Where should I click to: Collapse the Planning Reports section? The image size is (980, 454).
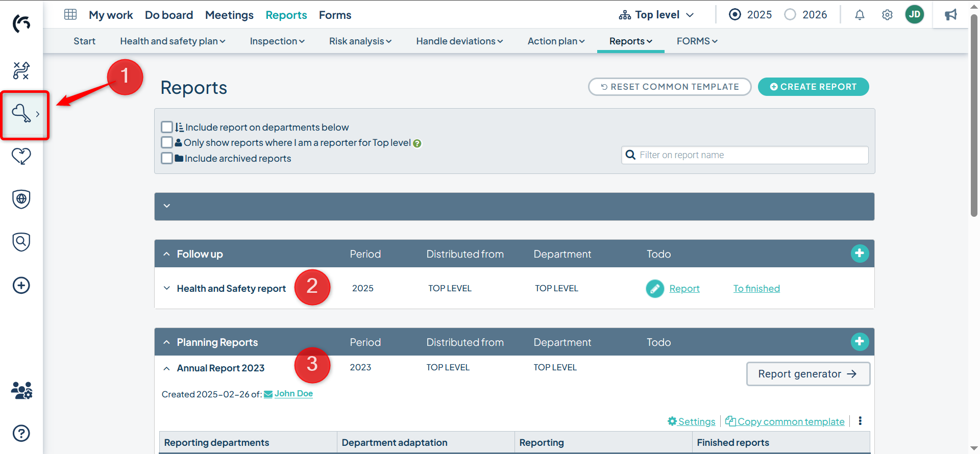[167, 342]
